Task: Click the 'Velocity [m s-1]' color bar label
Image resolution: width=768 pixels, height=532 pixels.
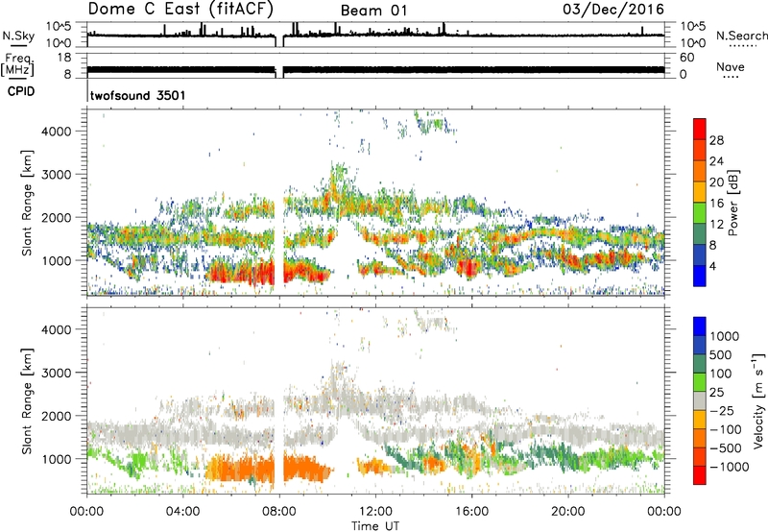Action: click(x=758, y=400)
